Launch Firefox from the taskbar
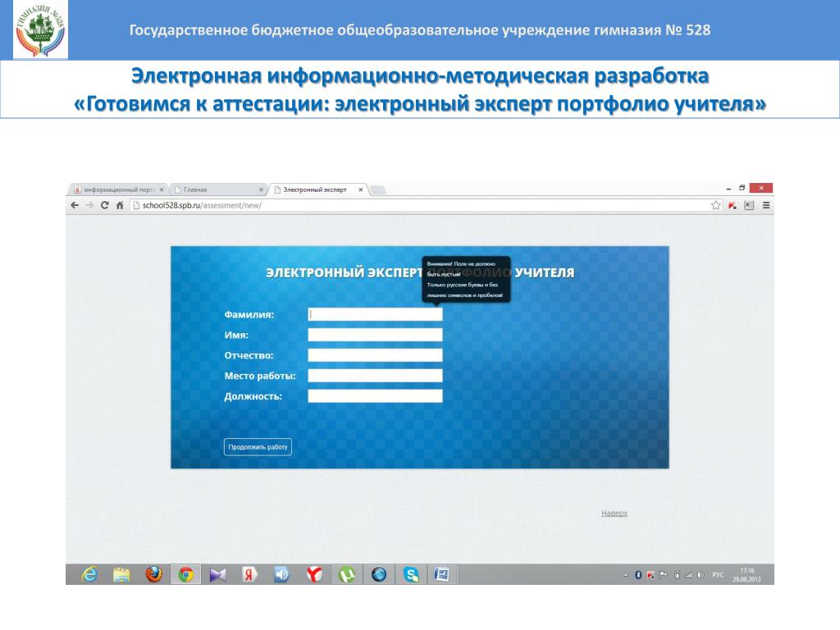The width and height of the screenshot is (840, 630). pyautogui.click(x=154, y=574)
